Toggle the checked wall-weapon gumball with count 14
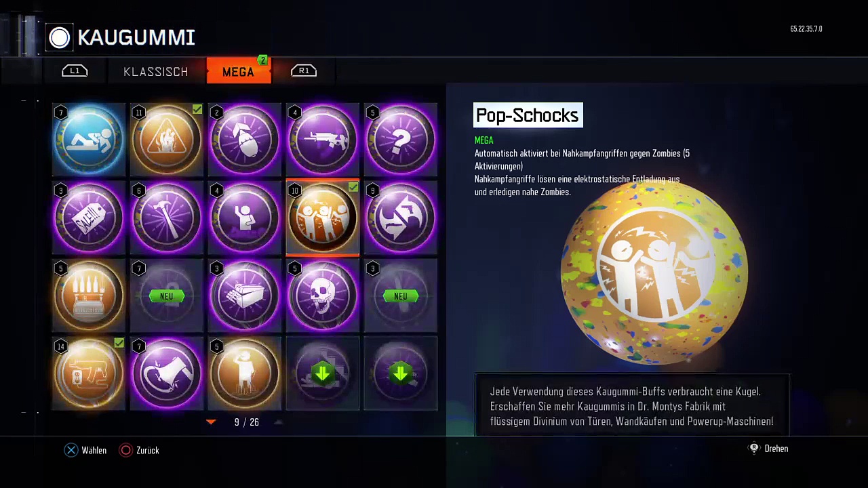 click(x=89, y=374)
